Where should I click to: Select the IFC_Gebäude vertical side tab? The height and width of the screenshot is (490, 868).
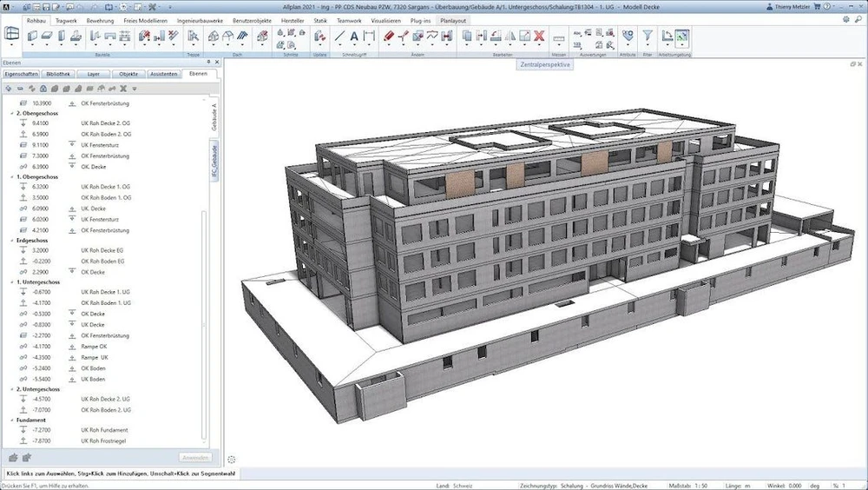point(214,162)
